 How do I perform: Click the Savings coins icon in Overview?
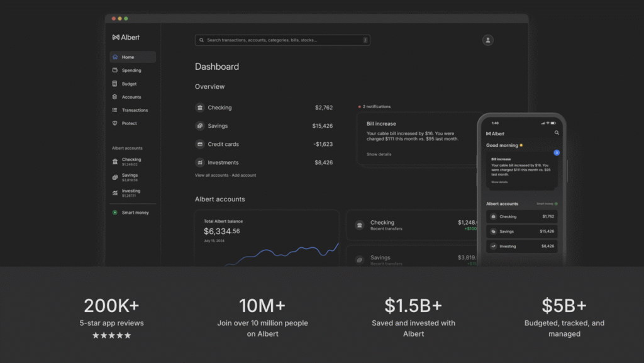click(200, 126)
